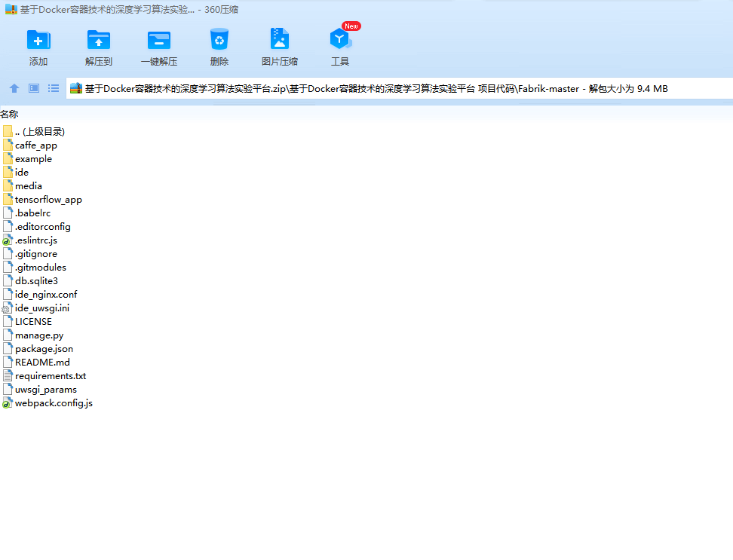
Task: Click the ide_uwsgi.ini gear file icon
Action: [x=7, y=308]
